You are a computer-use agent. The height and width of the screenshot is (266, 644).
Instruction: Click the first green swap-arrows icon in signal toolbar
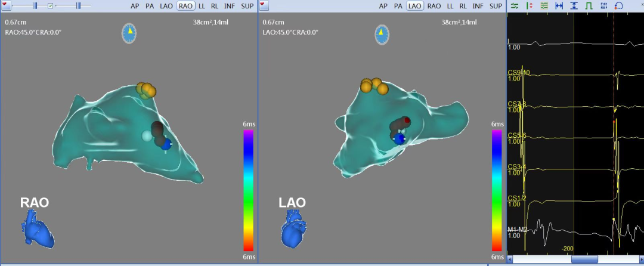[x=514, y=5]
